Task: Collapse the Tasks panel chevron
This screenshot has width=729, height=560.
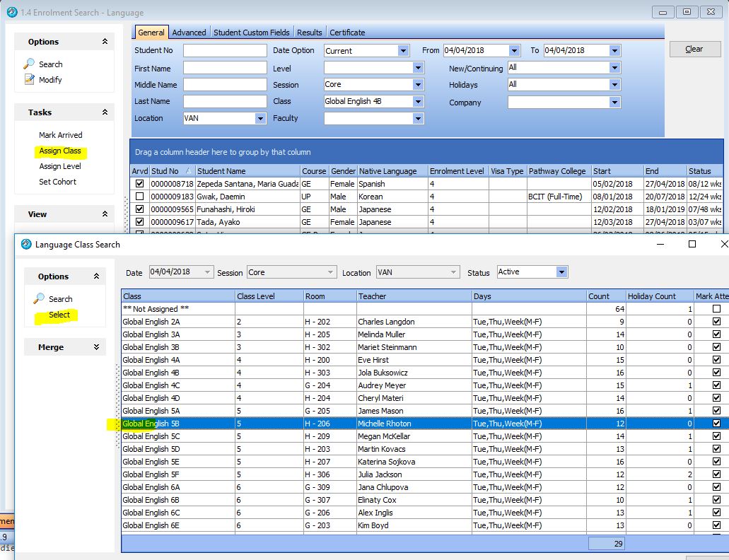Action: [105, 112]
